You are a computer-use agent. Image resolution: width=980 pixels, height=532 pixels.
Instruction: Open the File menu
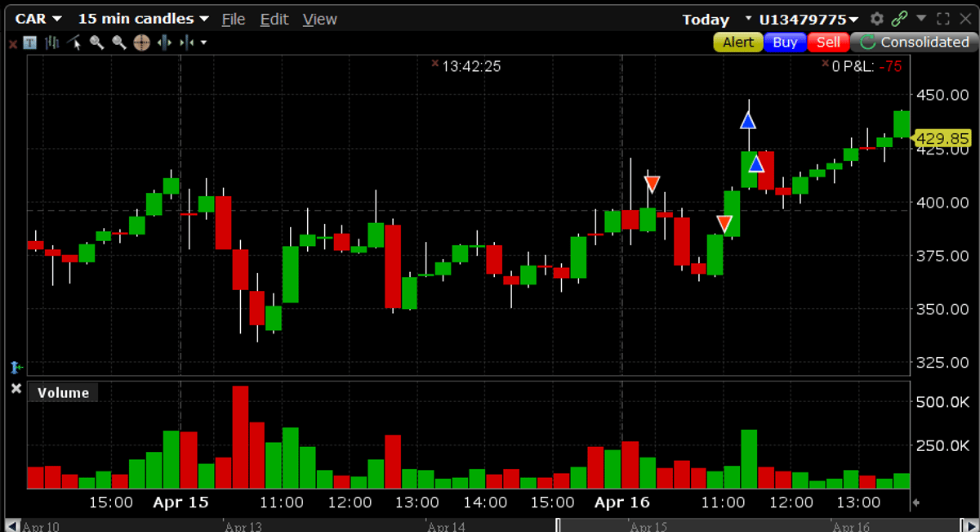coord(233,19)
